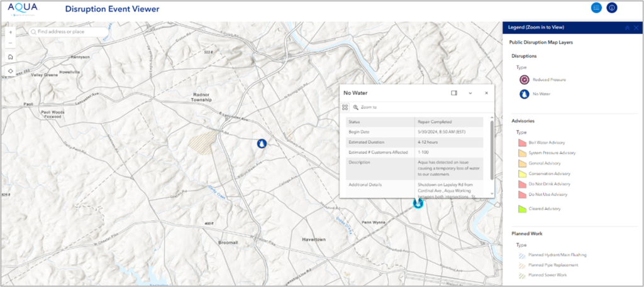Viewport: 644px width, 287px height.
Task: Click the No Water legend symbol
Action: point(524,94)
